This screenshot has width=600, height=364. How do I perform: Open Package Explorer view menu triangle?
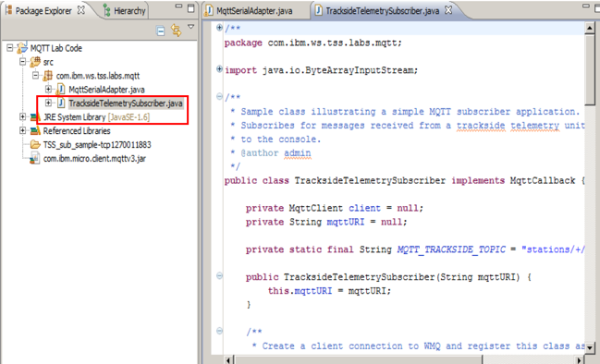pyautogui.click(x=190, y=27)
